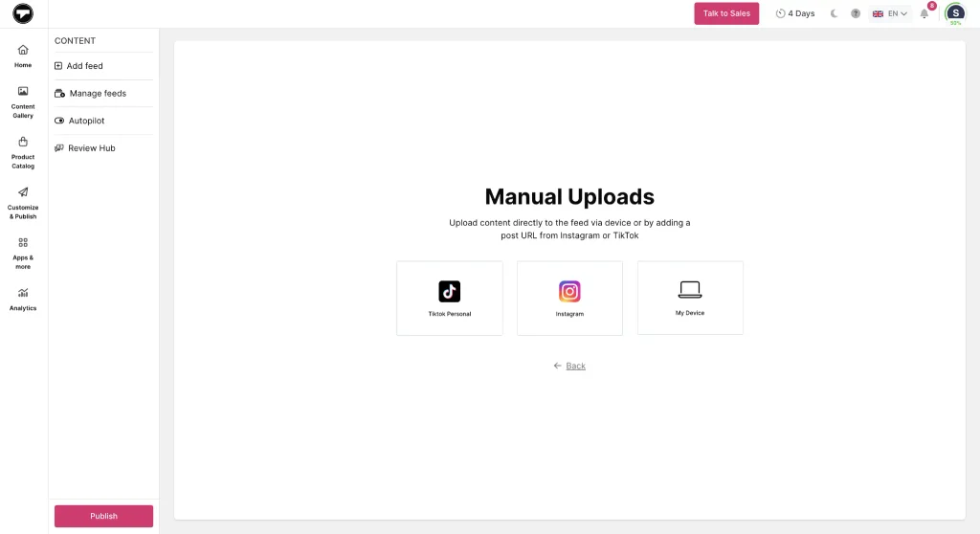Open notifications bell icon
The image size is (980, 534).
pyautogui.click(x=924, y=13)
